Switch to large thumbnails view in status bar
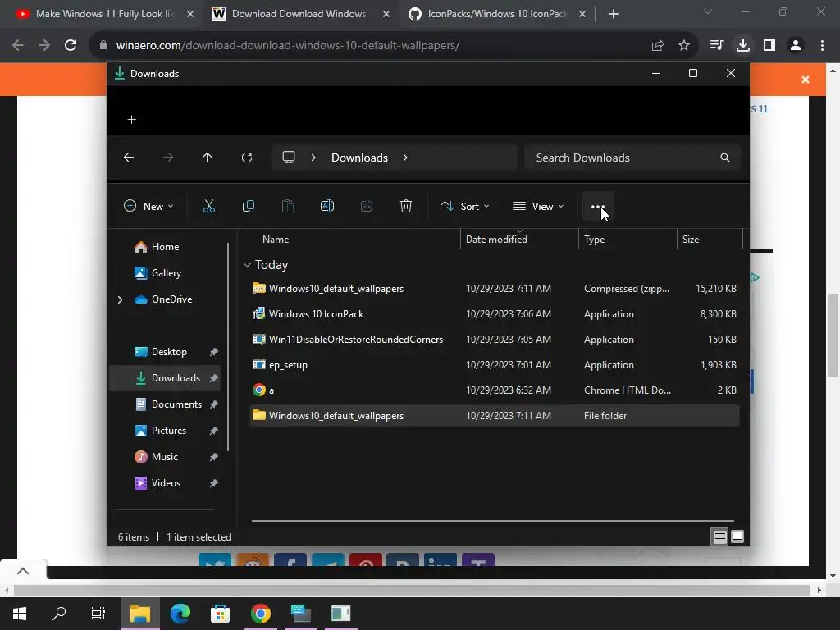Viewport: 840px width, 630px height. tap(737, 536)
